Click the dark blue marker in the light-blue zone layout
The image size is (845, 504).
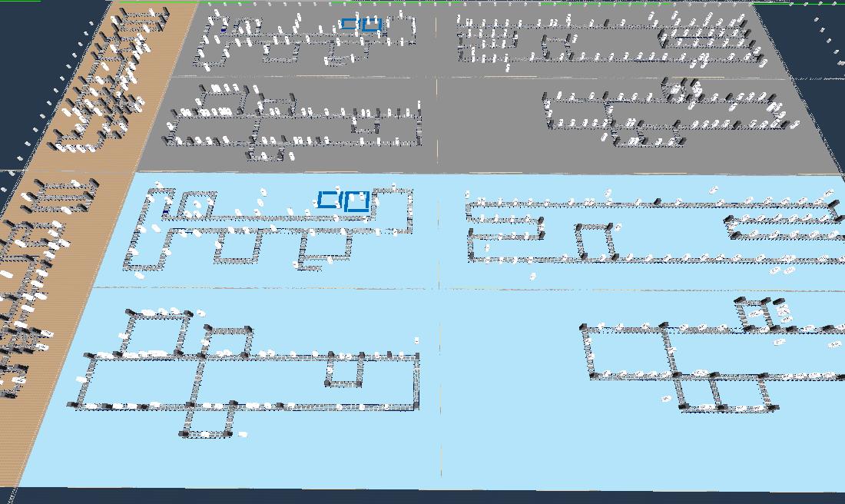click(x=167, y=210)
